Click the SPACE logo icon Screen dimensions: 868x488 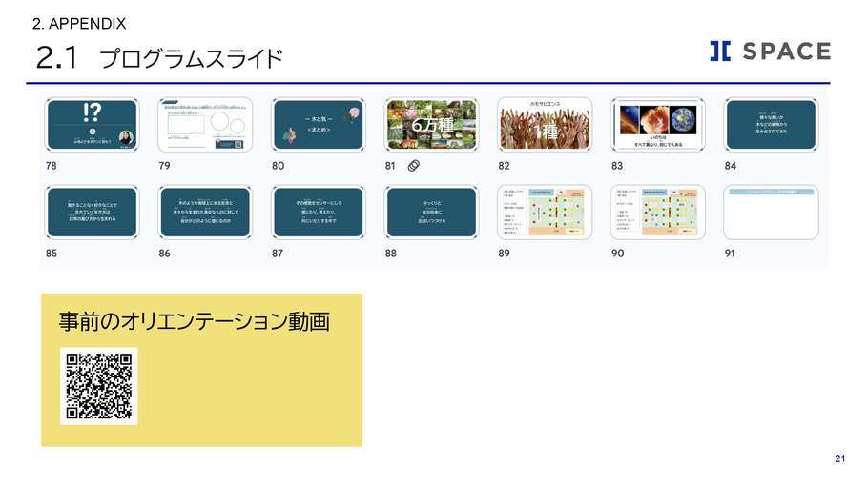click(x=720, y=51)
